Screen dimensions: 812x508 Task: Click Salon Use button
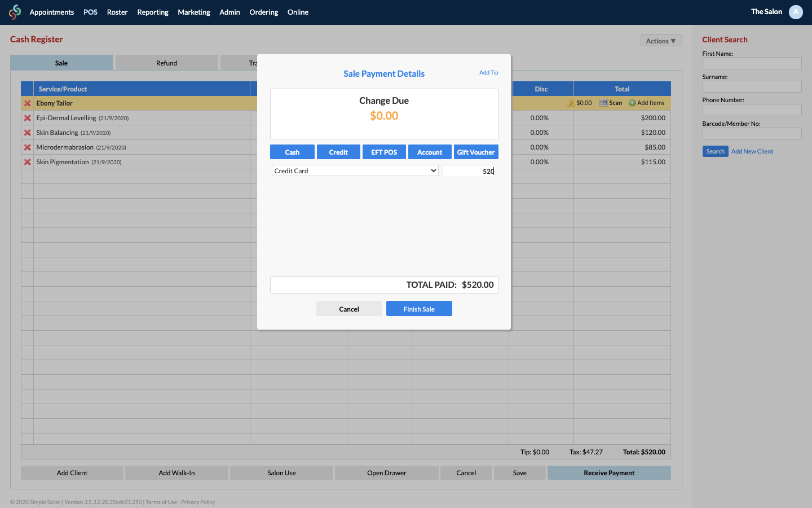(x=281, y=473)
